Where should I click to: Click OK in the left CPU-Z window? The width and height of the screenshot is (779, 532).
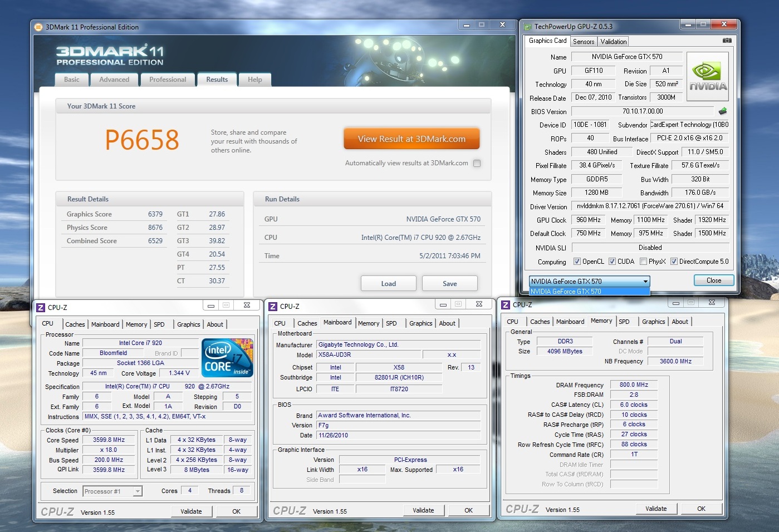tap(237, 511)
